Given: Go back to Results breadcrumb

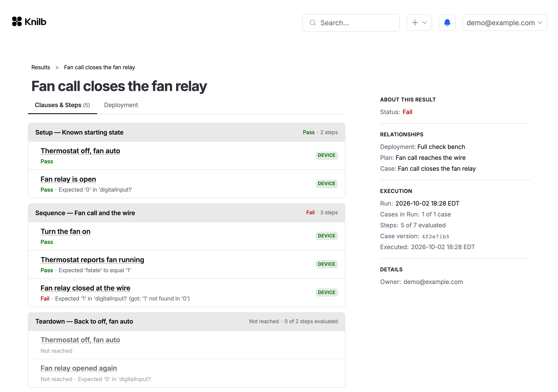Looking at the screenshot, I should 41,67.
